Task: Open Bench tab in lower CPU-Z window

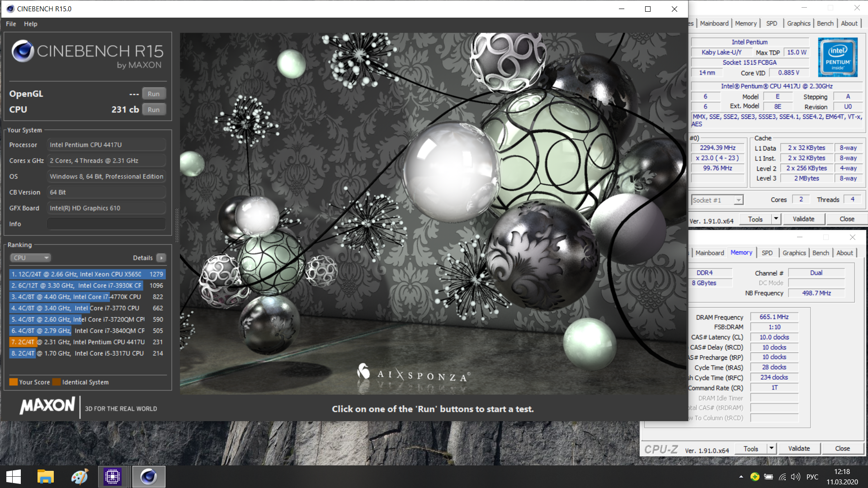Action: tap(821, 253)
